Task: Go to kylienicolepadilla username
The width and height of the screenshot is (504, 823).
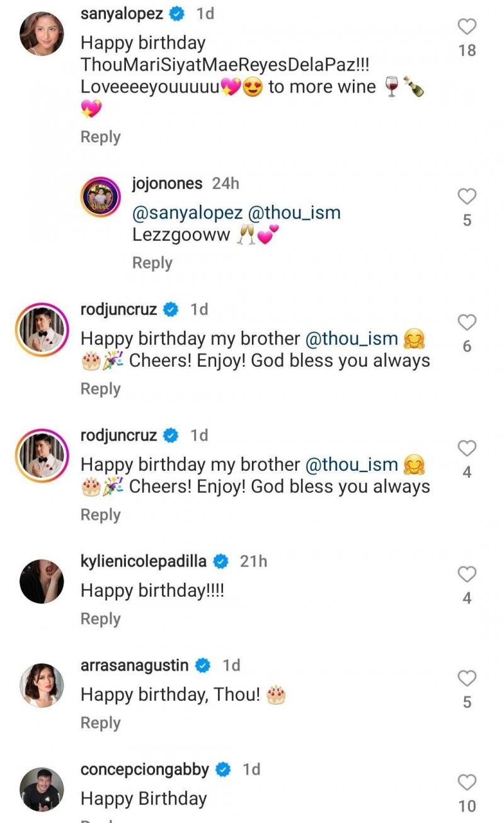Action: [144, 561]
